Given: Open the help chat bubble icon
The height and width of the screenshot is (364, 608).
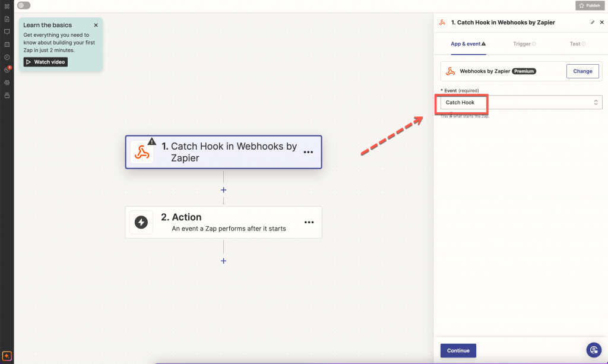Looking at the screenshot, I should (x=593, y=350).
